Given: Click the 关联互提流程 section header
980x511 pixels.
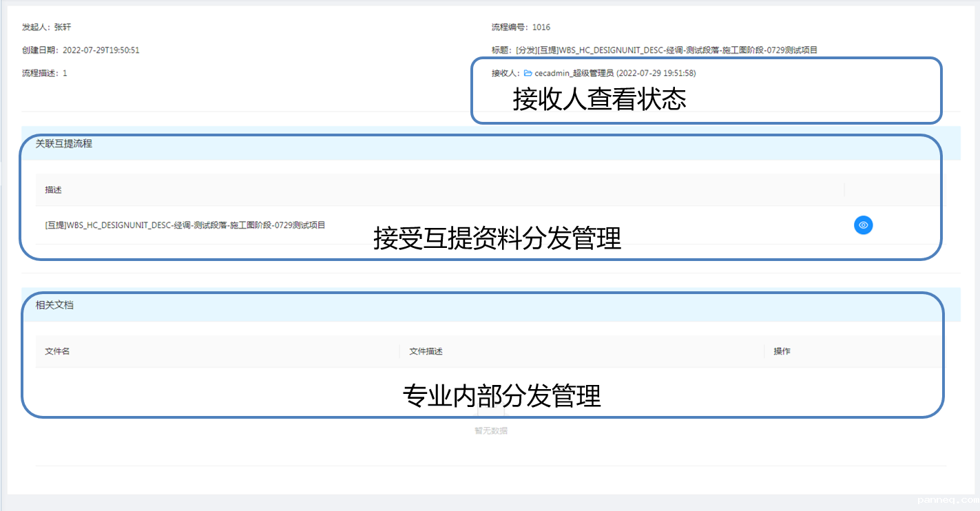Looking at the screenshot, I should pyautogui.click(x=64, y=144).
